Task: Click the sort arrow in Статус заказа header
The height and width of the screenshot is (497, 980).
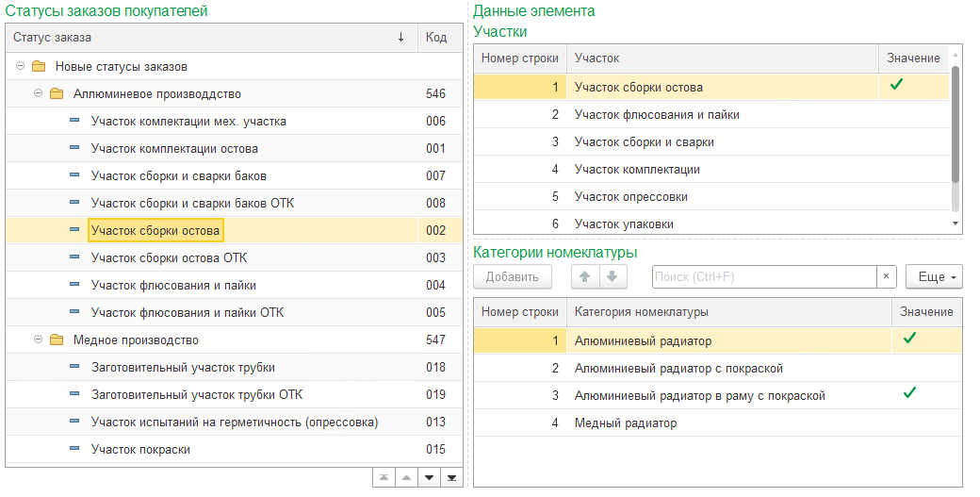Action: tap(400, 38)
